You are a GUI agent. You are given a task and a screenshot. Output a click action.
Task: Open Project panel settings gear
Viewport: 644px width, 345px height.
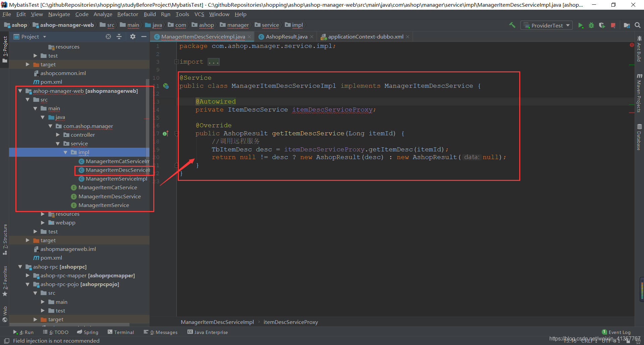tap(133, 37)
